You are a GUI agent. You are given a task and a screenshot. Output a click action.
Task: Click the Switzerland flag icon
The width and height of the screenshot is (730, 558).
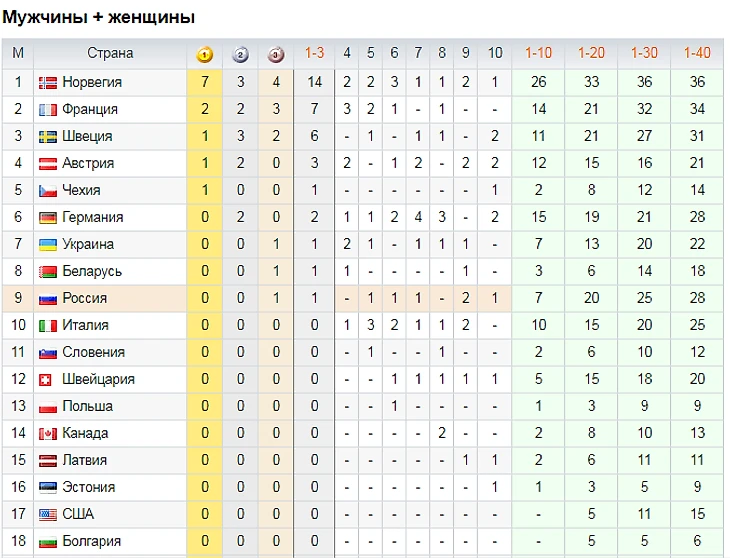45,380
